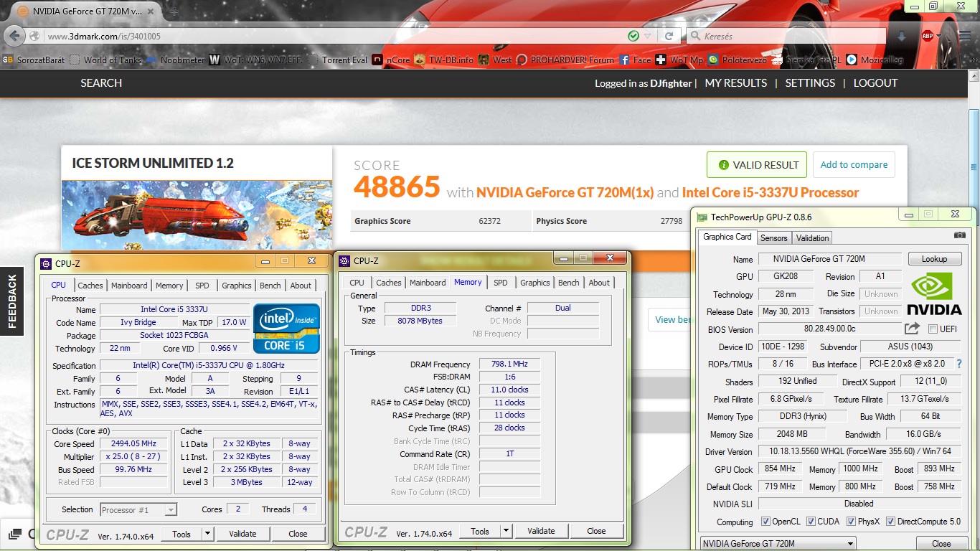980x551 pixels.
Task: Open the About tab in left CPU-Z
Action: coord(301,285)
